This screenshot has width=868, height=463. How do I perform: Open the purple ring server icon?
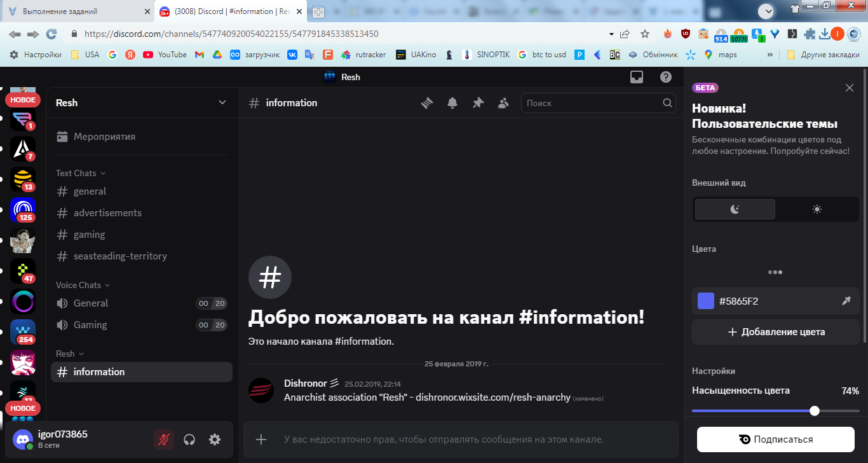23,301
